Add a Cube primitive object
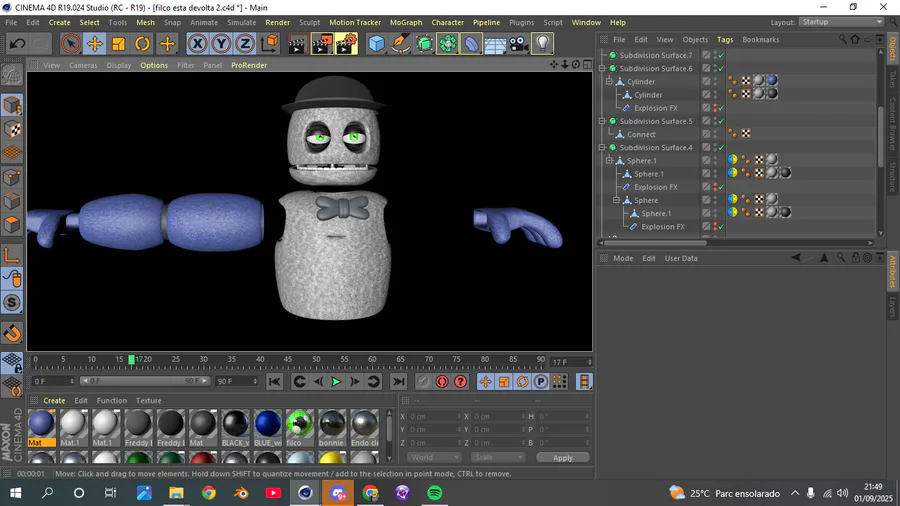The image size is (900, 506). 377,44
